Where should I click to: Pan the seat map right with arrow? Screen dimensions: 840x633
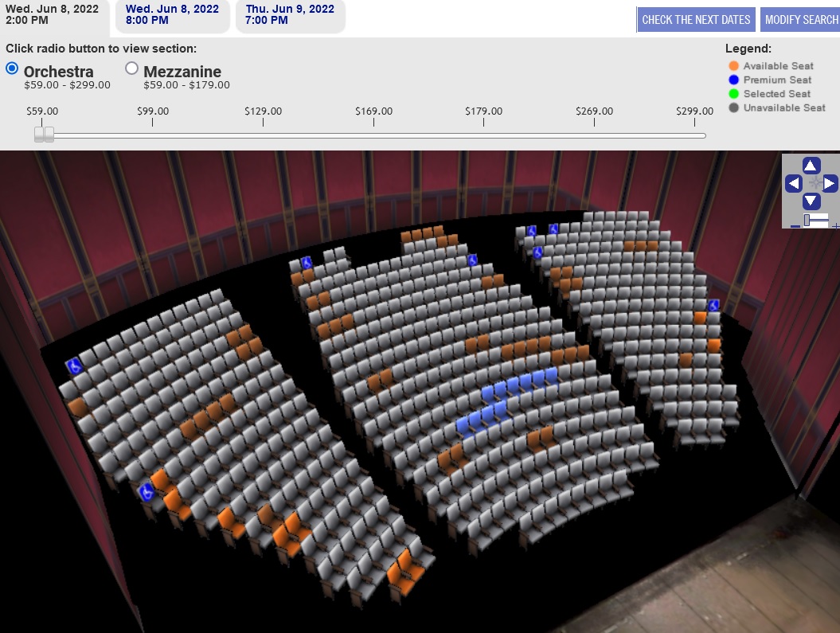pyautogui.click(x=829, y=184)
